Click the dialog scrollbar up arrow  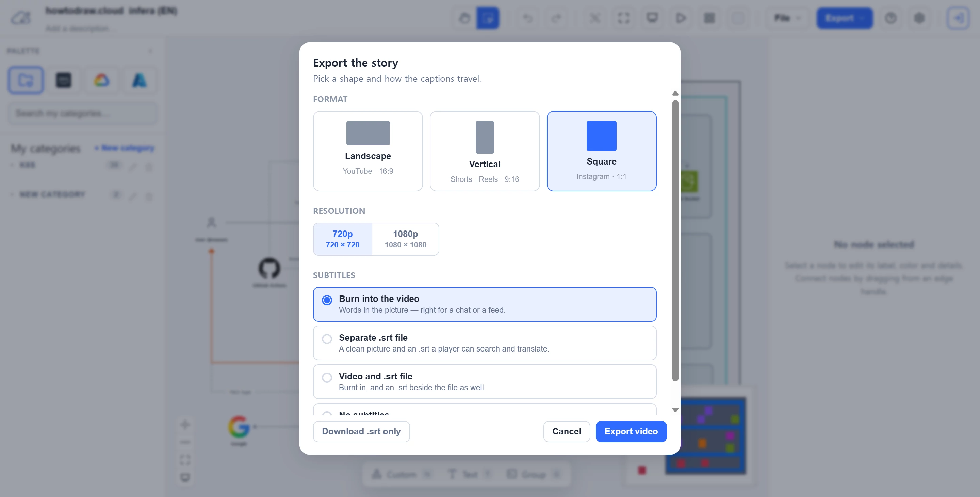[x=675, y=93]
